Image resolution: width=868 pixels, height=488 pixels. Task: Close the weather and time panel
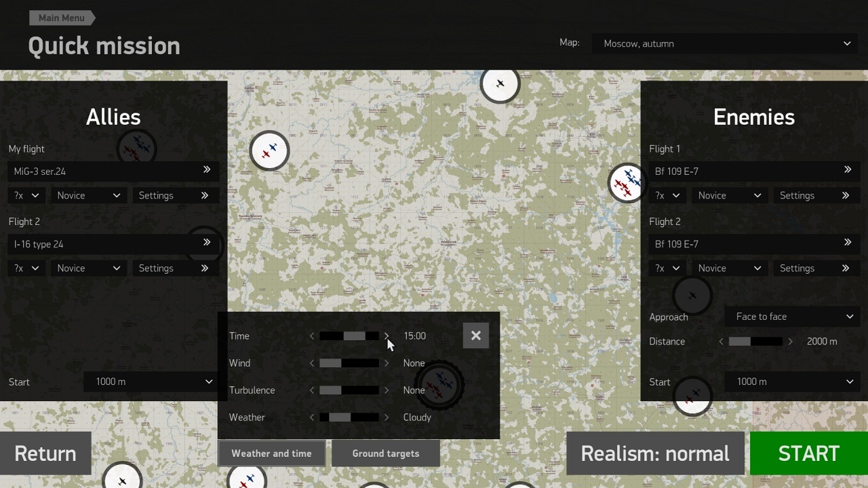coord(475,335)
